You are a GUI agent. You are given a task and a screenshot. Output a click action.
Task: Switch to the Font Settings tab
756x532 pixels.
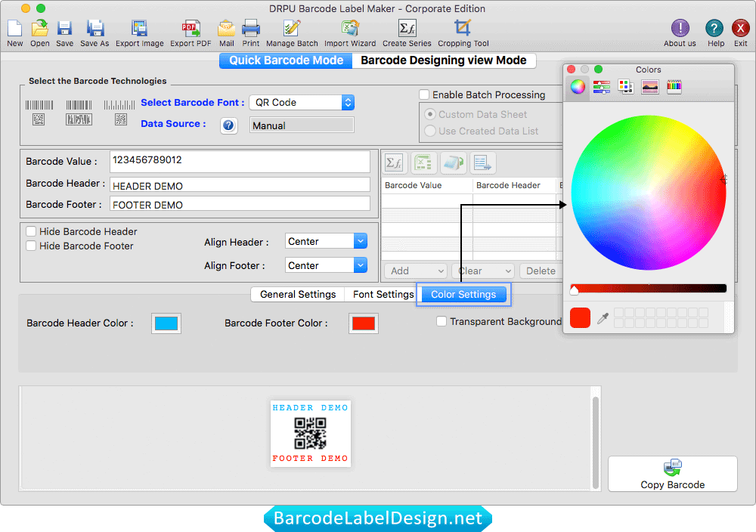click(x=383, y=294)
